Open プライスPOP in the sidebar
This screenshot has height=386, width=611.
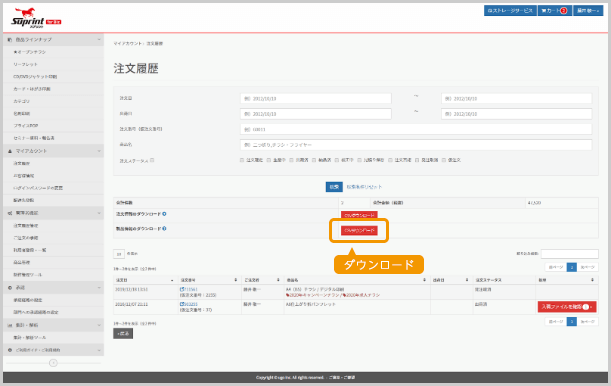point(26,126)
